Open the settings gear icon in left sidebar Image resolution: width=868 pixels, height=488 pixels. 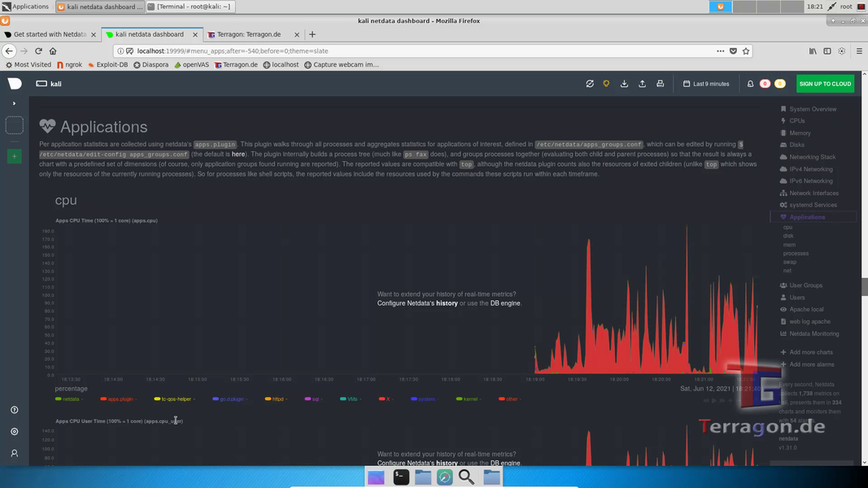[x=15, y=432]
